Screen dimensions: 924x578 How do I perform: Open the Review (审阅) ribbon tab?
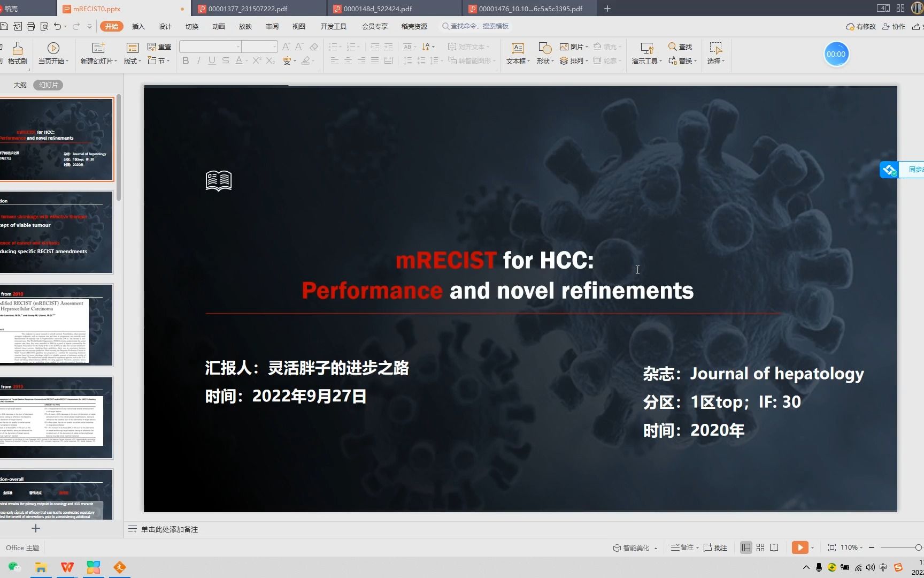(272, 26)
